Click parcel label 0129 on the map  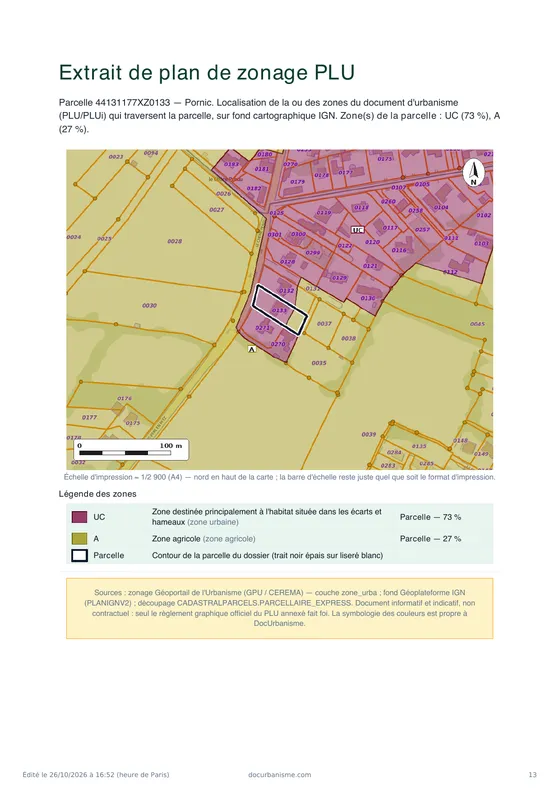pyautogui.click(x=339, y=277)
